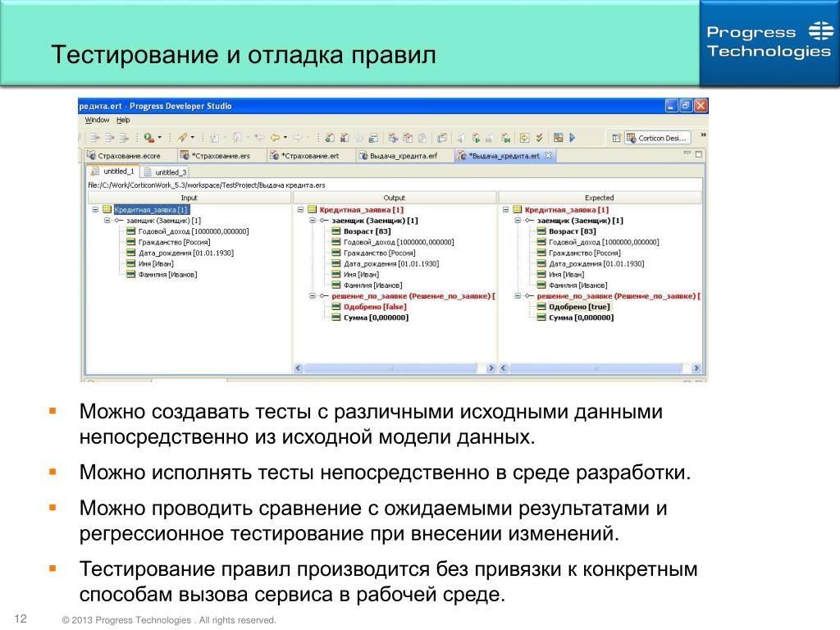Switch to the Выдача_кредита.erf tab

tap(404, 155)
